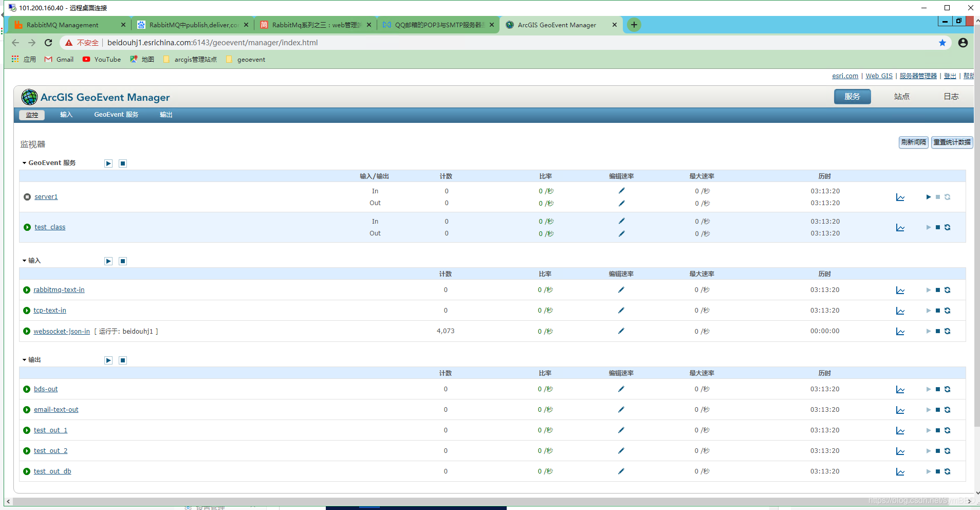Restart the test_class service via refresh icon
Viewport: 980px width, 510px height.
tap(947, 227)
